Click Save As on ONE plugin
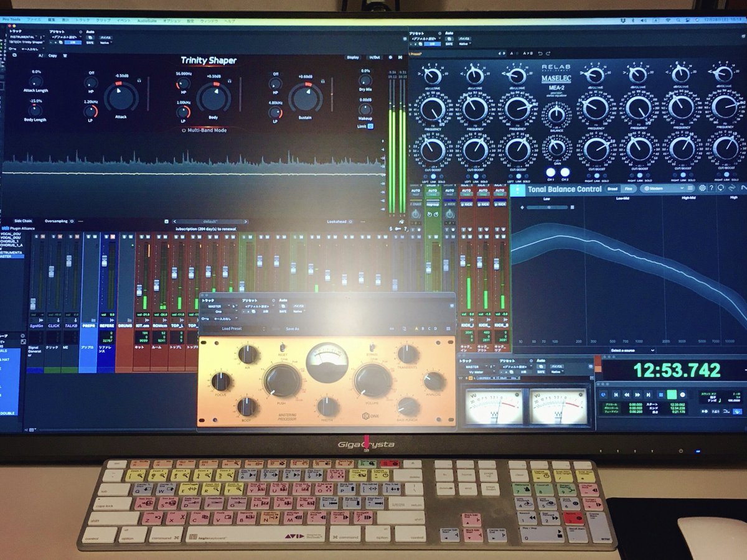Image resolution: width=747 pixels, height=560 pixels. coord(292,329)
